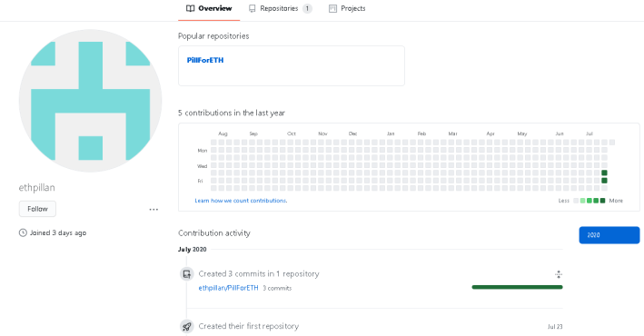Open the three-dot more options menu
This screenshot has height=336, width=644.
154,210
